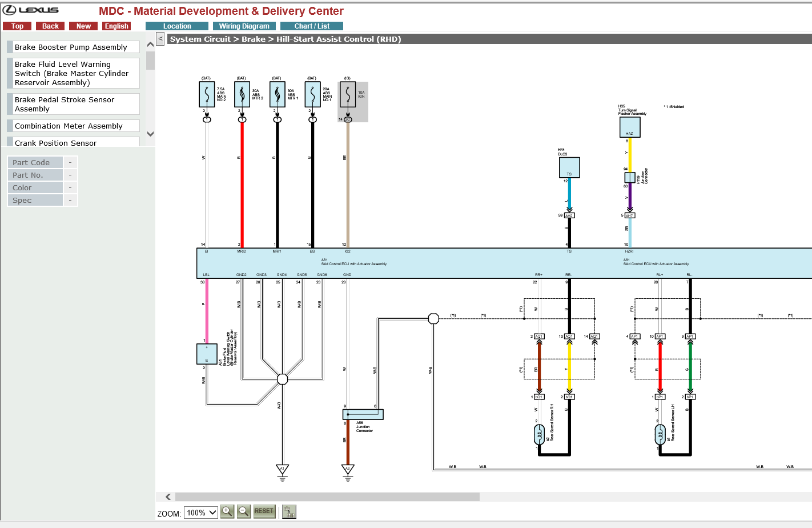Open the Wiring Diagram tab

[244, 26]
